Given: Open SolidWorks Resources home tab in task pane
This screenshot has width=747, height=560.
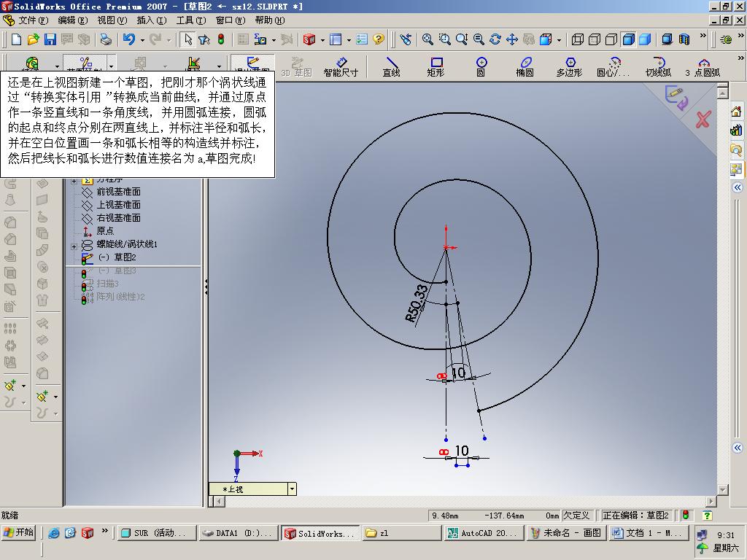Looking at the screenshot, I should [736, 112].
